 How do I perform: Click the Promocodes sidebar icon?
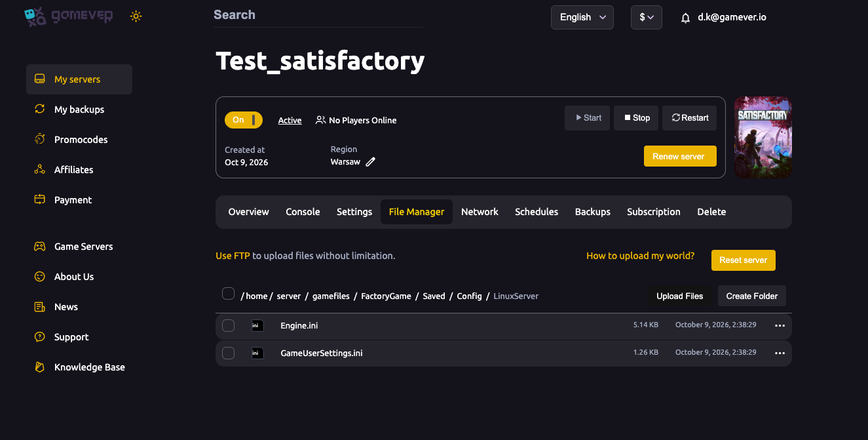(x=40, y=140)
